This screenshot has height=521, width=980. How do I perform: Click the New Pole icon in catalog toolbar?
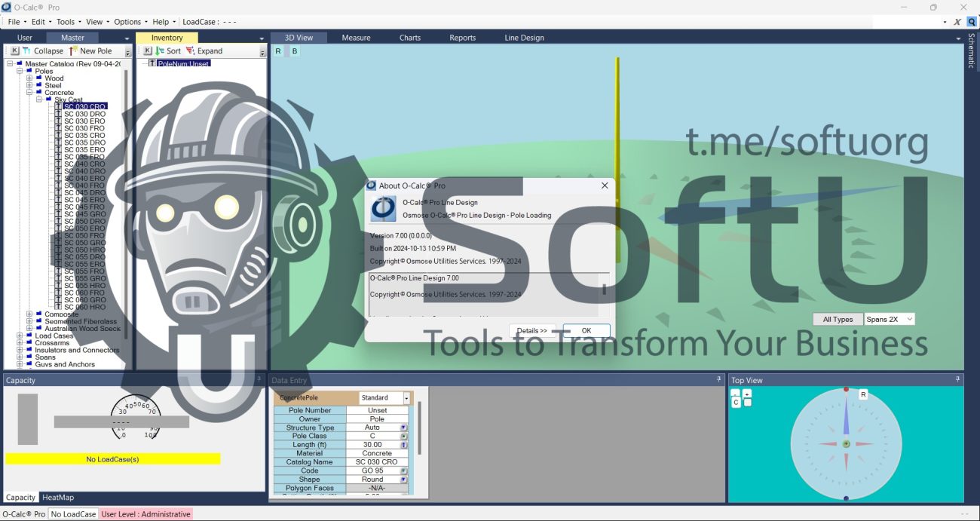(73, 51)
